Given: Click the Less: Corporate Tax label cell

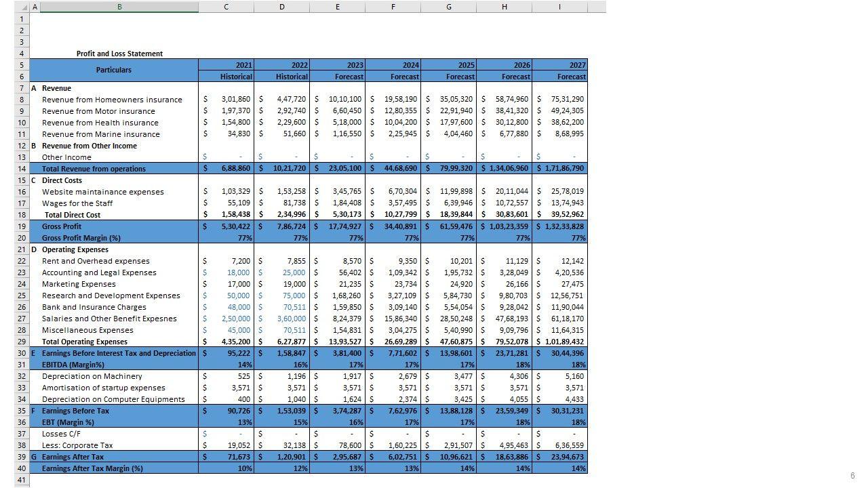Looking at the screenshot, I should pyautogui.click(x=77, y=445).
